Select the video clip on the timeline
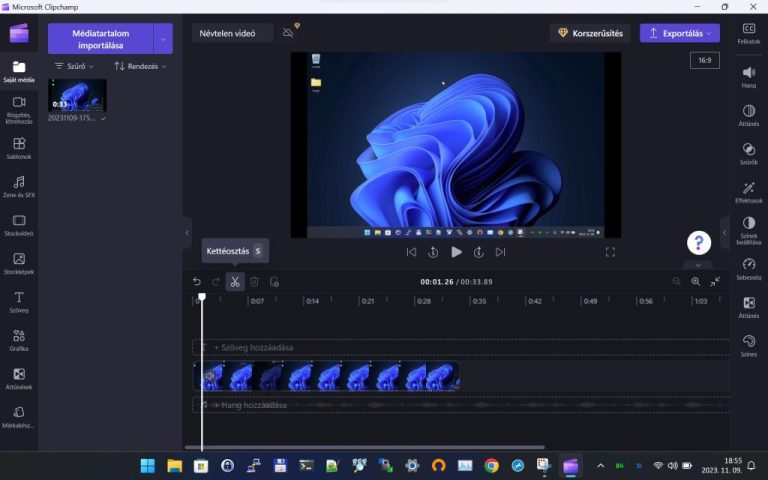Image resolution: width=768 pixels, height=480 pixels. coord(326,376)
